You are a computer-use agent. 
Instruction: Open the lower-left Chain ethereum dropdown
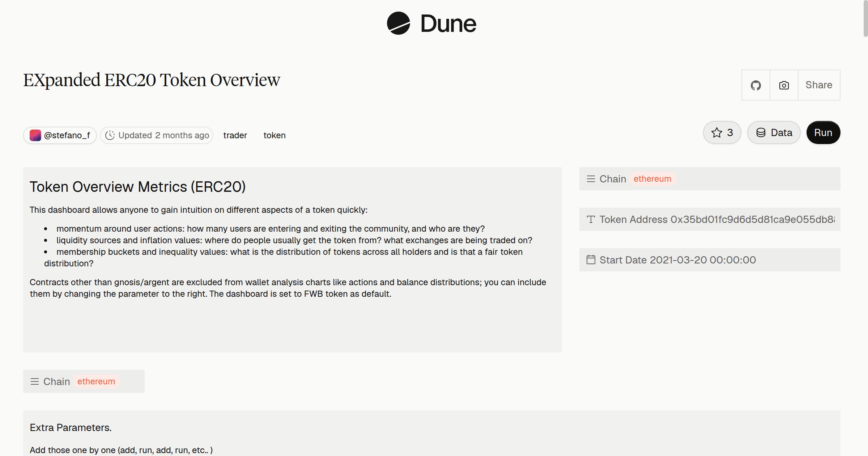point(84,381)
